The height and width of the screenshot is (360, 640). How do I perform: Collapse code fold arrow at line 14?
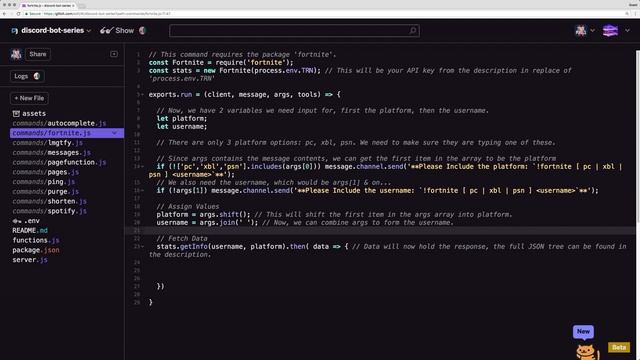pos(142,167)
